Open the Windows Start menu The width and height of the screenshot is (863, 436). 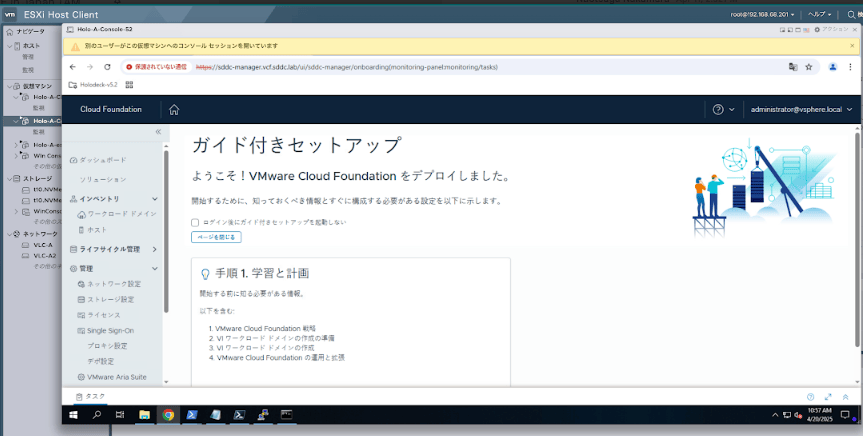(x=73, y=415)
